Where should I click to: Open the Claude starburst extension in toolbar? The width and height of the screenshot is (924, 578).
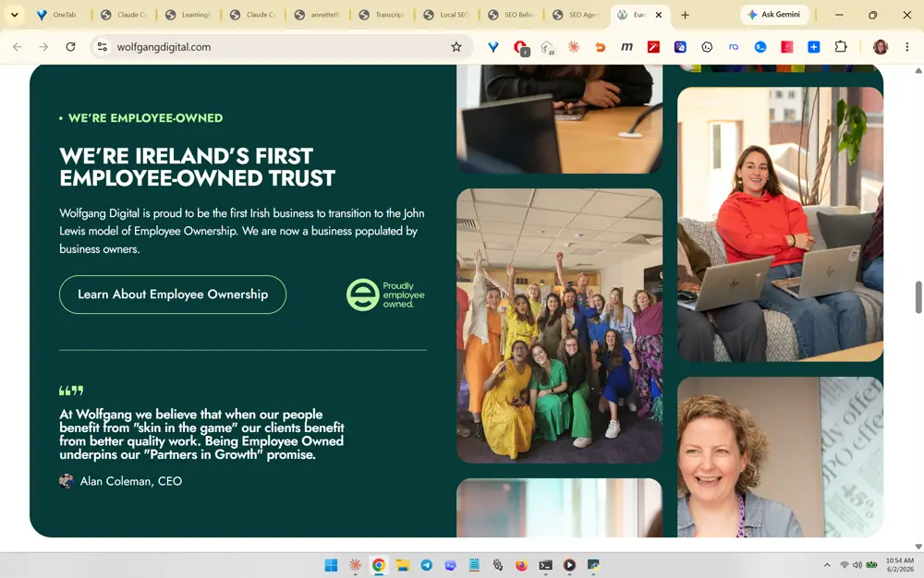[x=574, y=47]
